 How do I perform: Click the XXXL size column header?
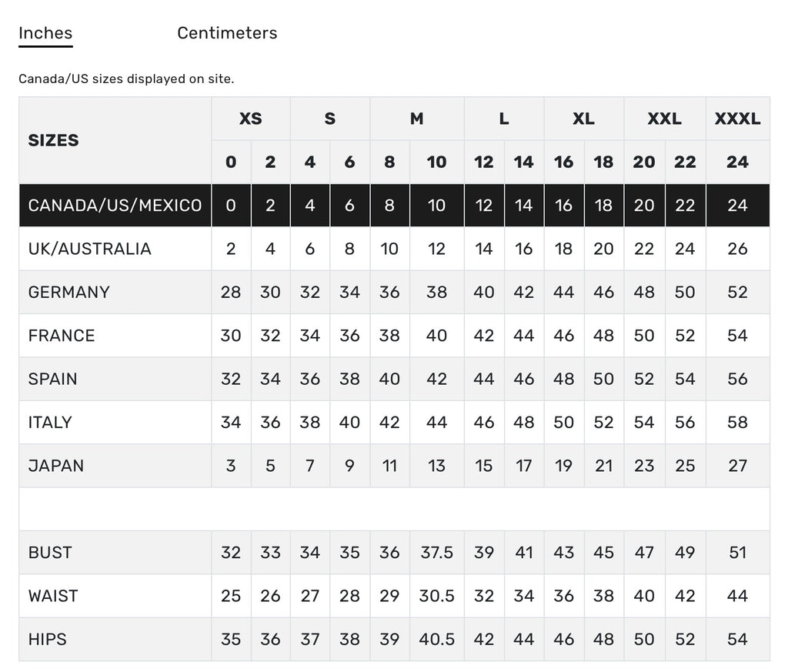[x=738, y=119]
